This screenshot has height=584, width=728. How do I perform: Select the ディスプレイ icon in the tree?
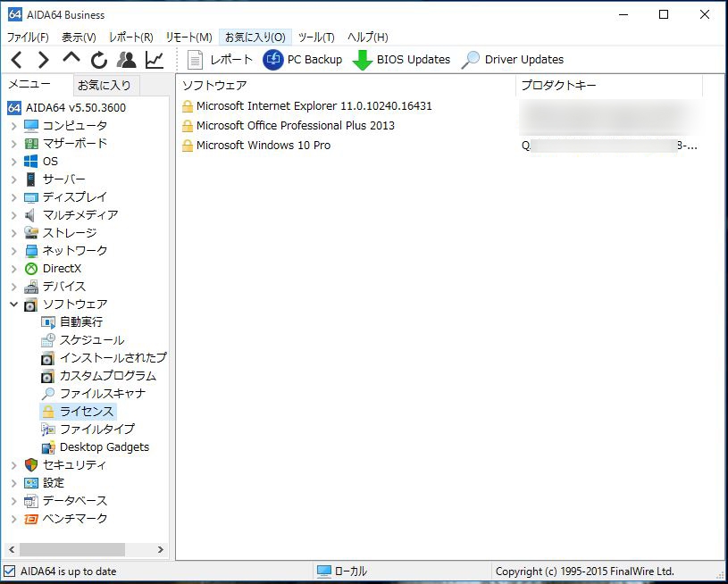[31, 197]
